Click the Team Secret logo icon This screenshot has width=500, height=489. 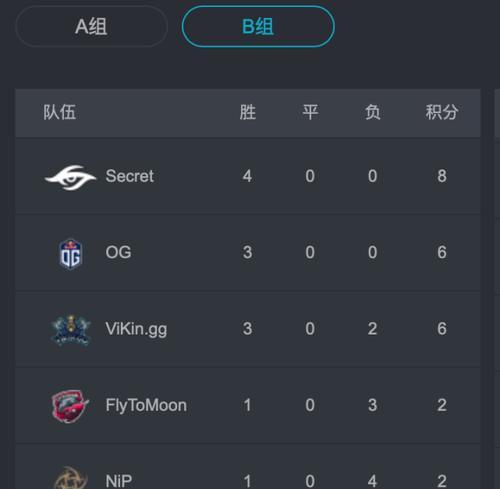point(70,177)
